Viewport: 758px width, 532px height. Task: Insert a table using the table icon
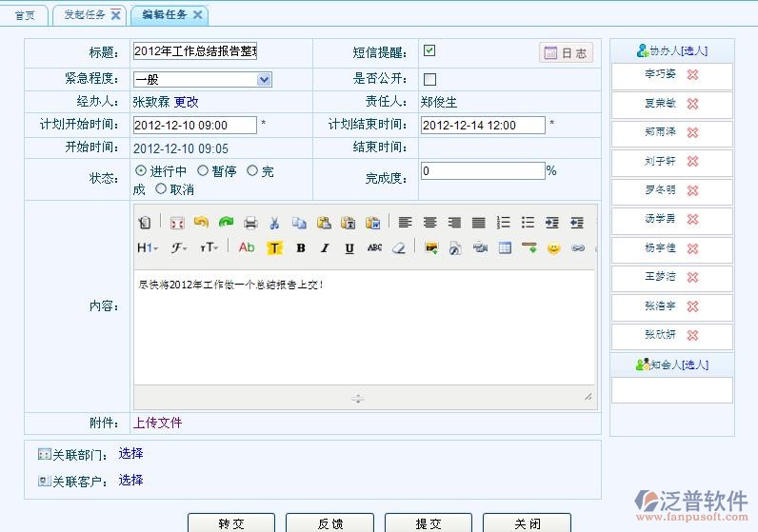505,248
